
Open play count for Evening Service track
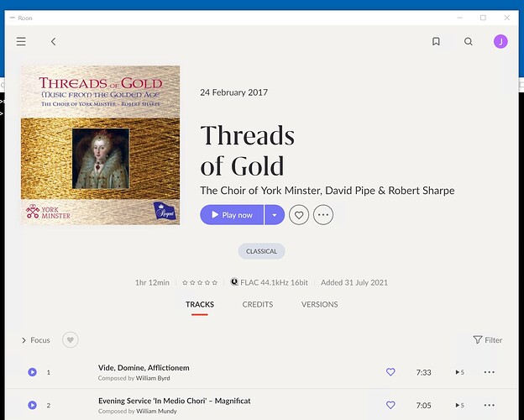click(x=460, y=405)
